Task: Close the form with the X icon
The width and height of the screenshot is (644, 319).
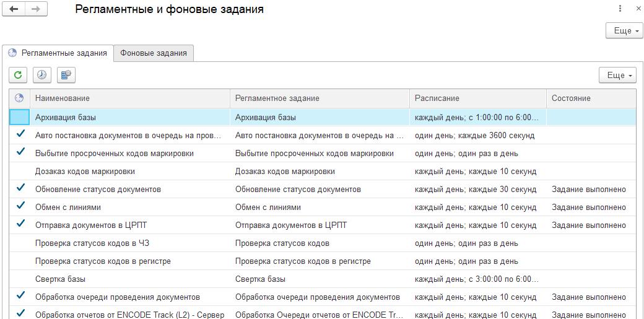Action: pos(637,9)
